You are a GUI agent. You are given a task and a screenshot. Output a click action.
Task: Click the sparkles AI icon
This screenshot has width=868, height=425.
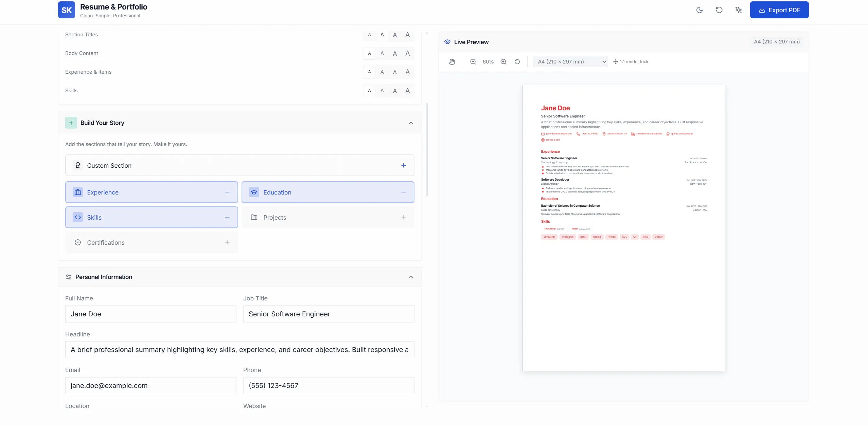point(739,10)
